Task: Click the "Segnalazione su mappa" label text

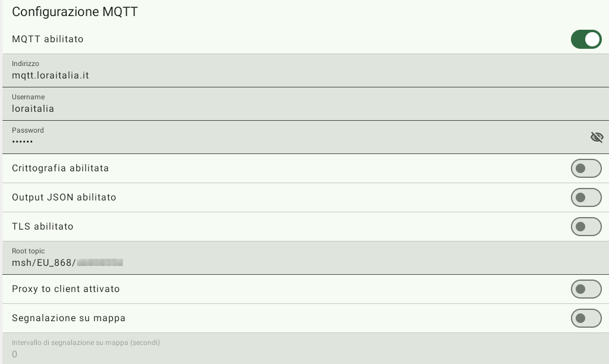Action: click(68, 318)
